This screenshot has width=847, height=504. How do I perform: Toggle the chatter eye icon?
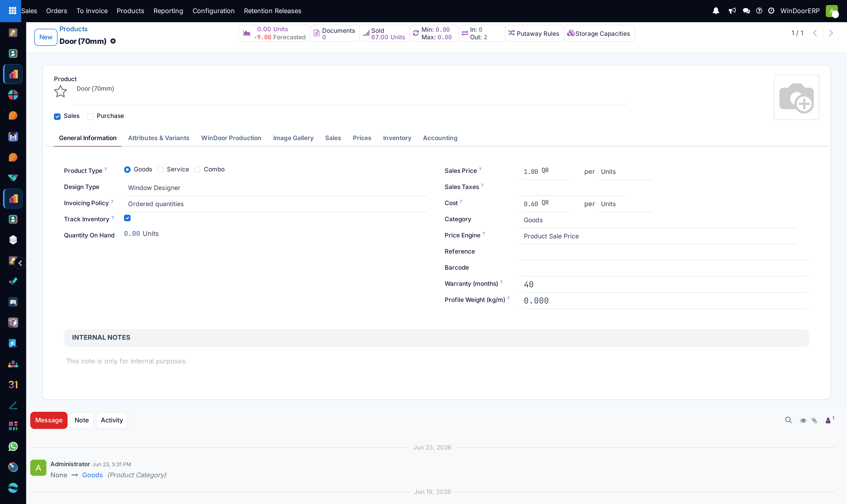pyautogui.click(x=803, y=420)
